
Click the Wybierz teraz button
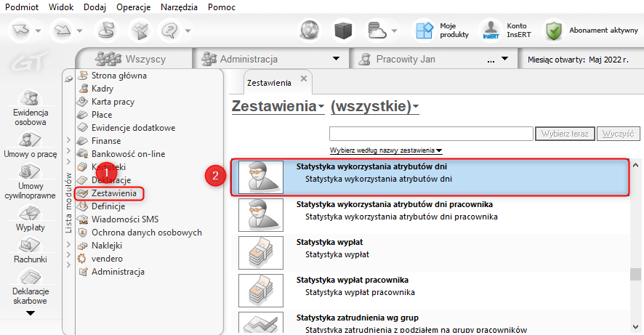tap(565, 134)
